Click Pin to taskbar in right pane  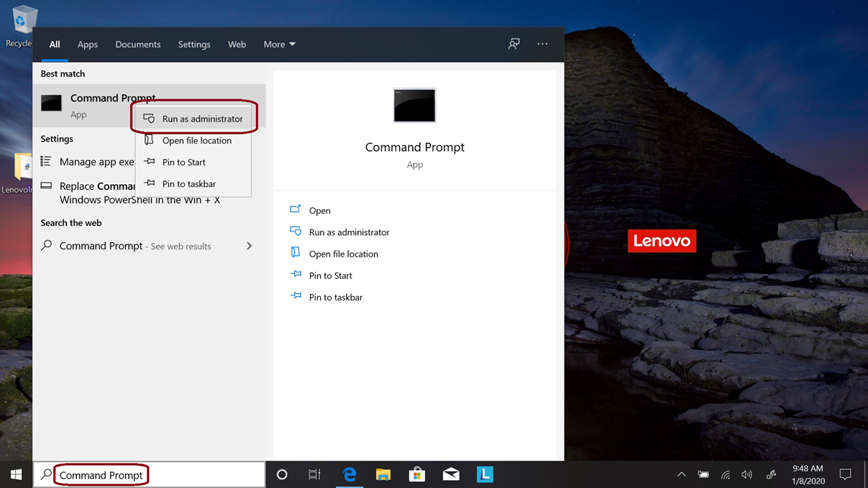[x=326, y=296]
